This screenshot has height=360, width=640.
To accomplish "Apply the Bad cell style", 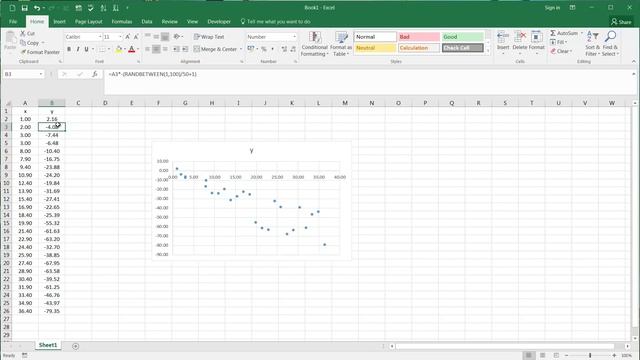I will pyautogui.click(x=419, y=37).
